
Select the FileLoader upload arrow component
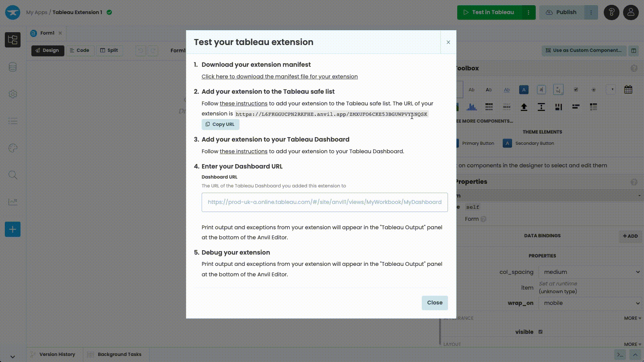click(524, 107)
